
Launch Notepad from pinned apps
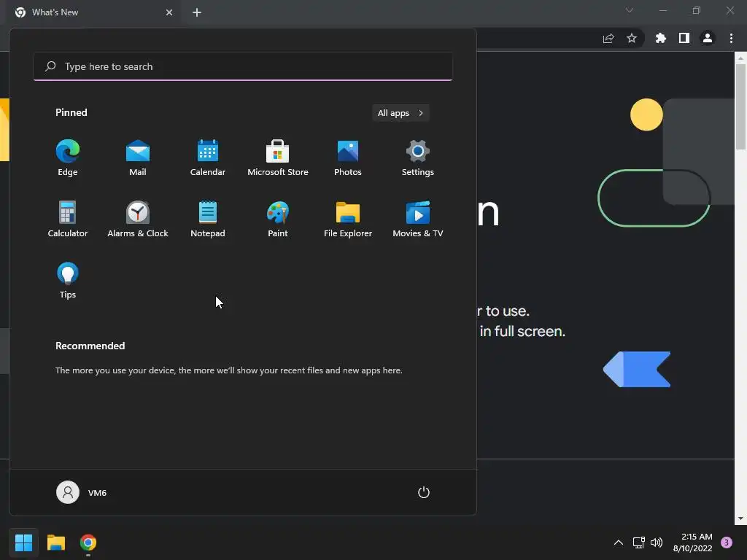tap(208, 219)
